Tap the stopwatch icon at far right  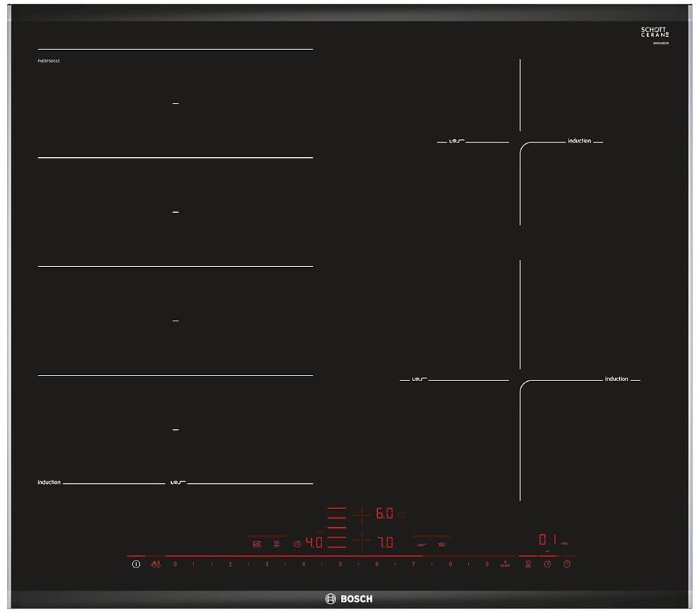click(567, 564)
